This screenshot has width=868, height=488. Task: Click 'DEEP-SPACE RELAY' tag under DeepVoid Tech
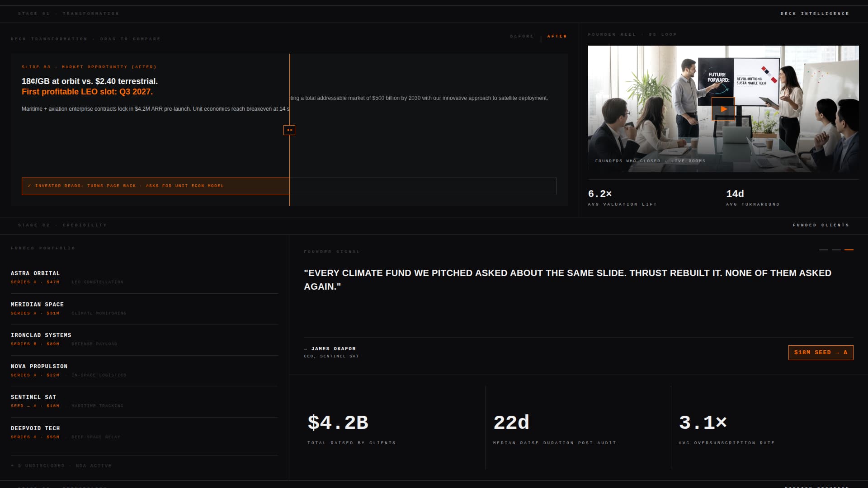(96, 437)
